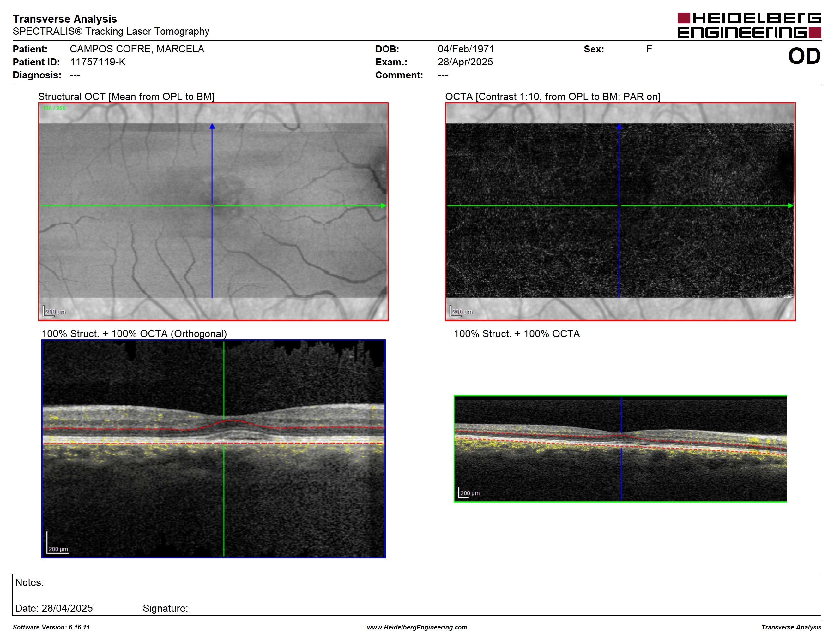Click the Signature field
Screen dimensions: 834x644
pos(165,608)
